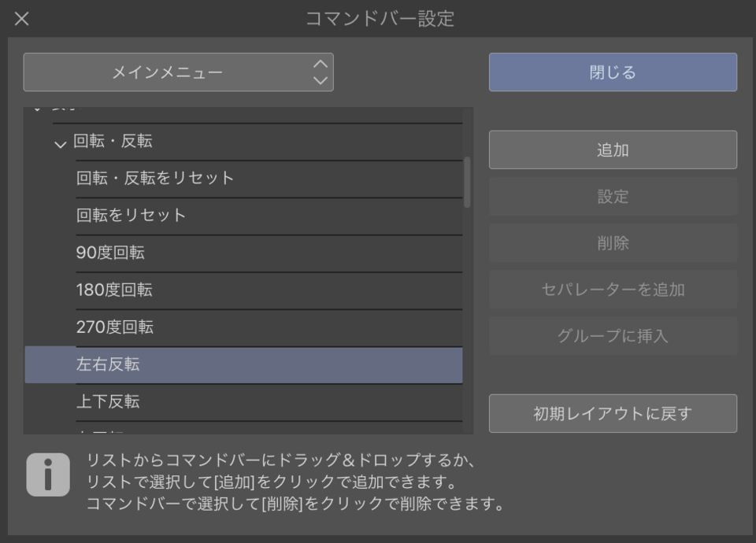
Task: Open the メインメニュー dropdown
Action: click(x=179, y=72)
